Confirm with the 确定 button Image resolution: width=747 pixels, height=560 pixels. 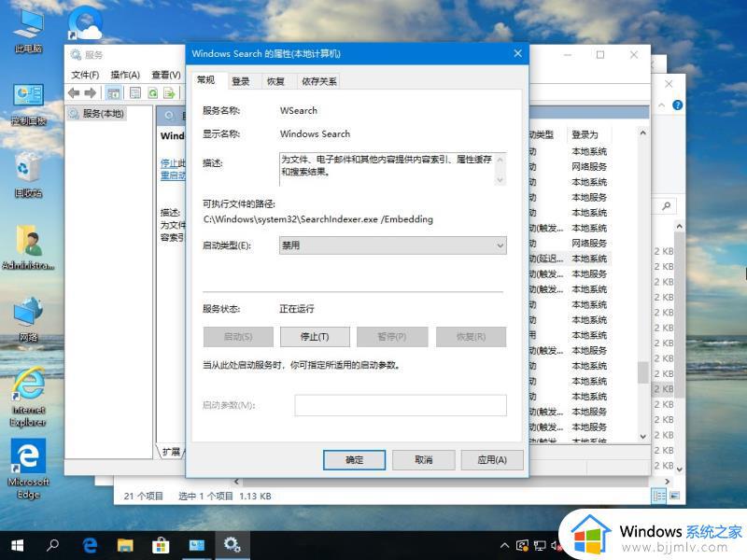click(x=354, y=460)
